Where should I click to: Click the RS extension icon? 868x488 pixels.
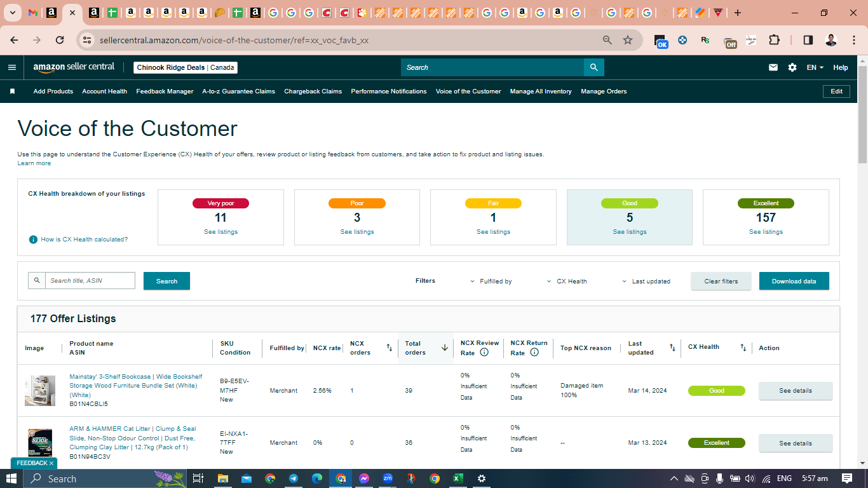tap(705, 40)
